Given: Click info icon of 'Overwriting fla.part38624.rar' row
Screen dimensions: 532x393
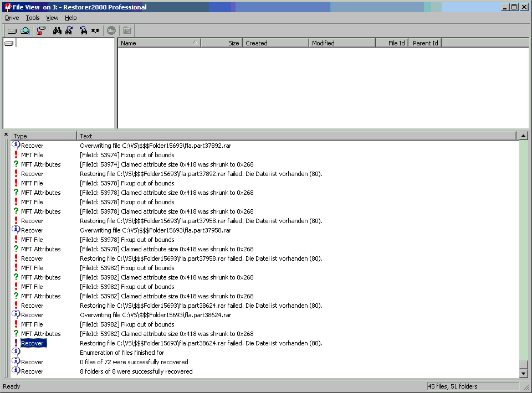Looking at the screenshot, I should (x=16, y=314).
